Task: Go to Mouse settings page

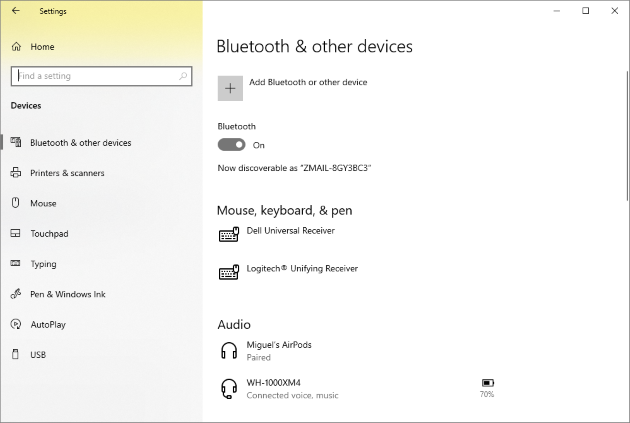Action: 43,203
